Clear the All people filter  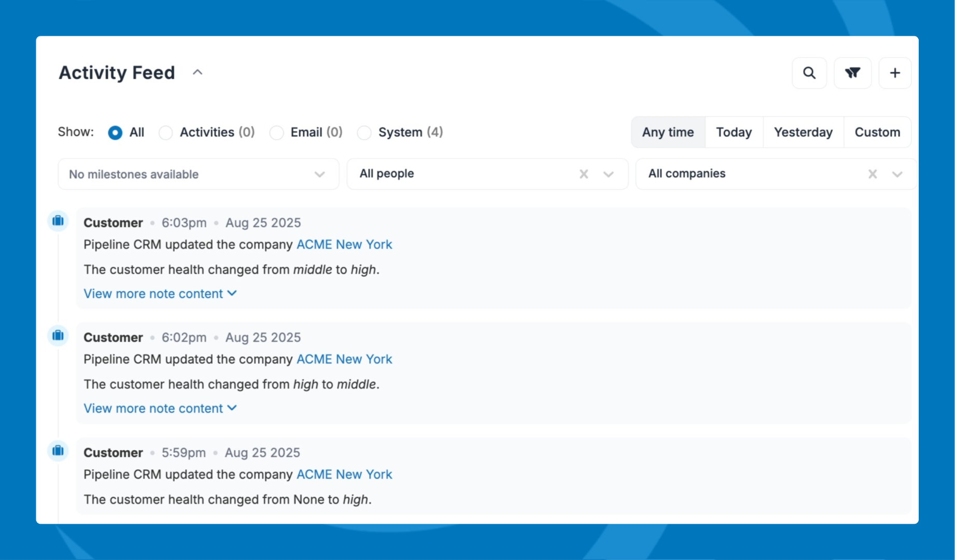click(584, 174)
